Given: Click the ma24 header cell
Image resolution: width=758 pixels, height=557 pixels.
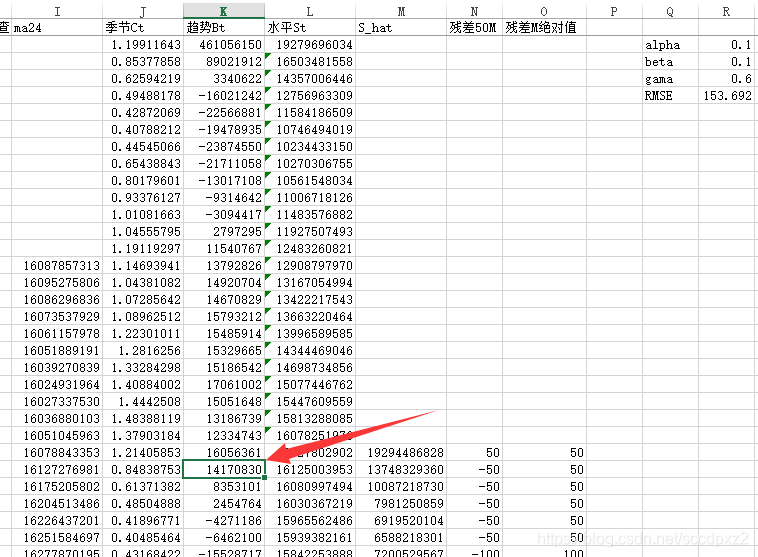Looking at the screenshot, I should pyautogui.click(x=57, y=28).
